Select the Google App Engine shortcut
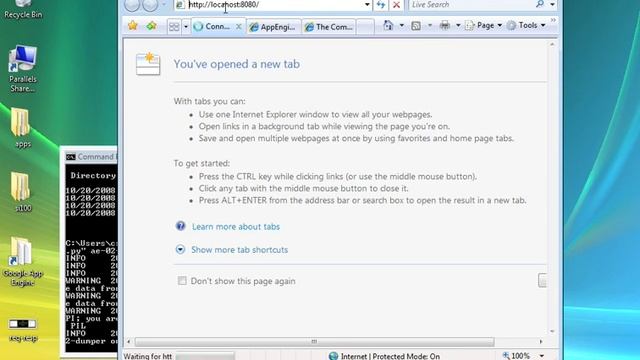Image resolution: width=640 pixels, height=360 pixels. click(x=22, y=261)
